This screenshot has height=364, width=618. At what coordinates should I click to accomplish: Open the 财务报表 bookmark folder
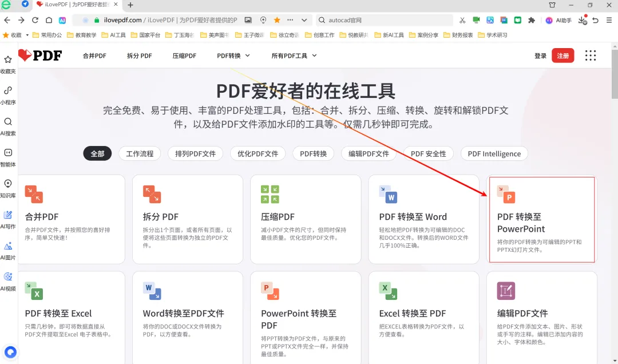click(x=458, y=35)
